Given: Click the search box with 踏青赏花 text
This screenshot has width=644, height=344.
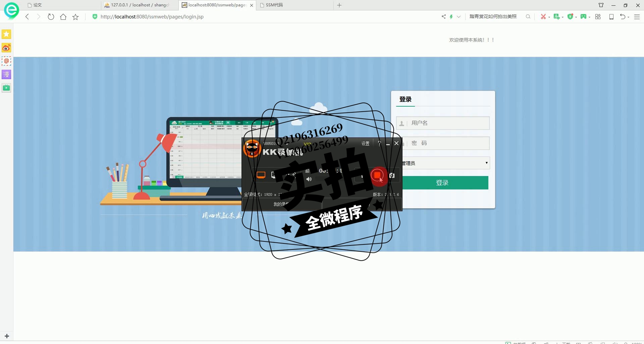Looking at the screenshot, I should point(493,16).
